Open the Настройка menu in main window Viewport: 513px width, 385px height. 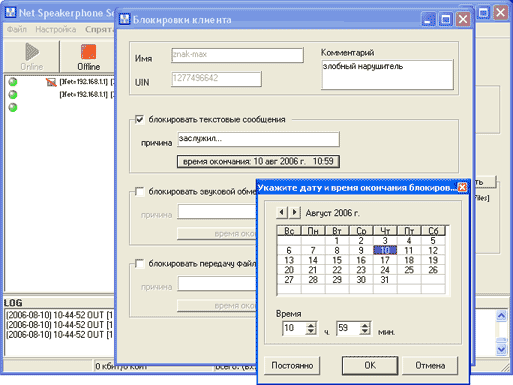click(x=56, y=29)
